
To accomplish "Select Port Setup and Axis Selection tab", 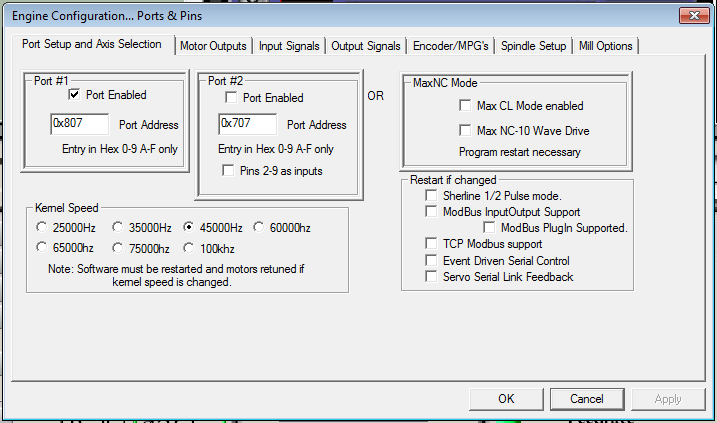I will click(92, 44).
